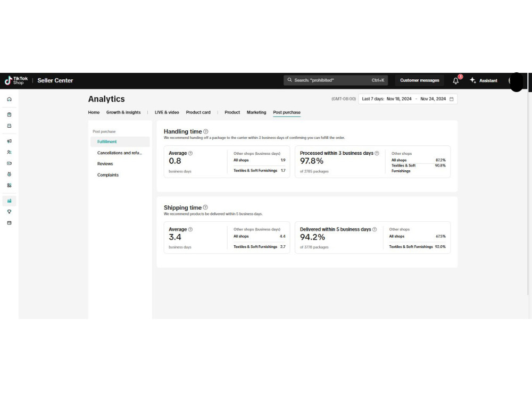Click All shops 87.2% row

point(419,160)
